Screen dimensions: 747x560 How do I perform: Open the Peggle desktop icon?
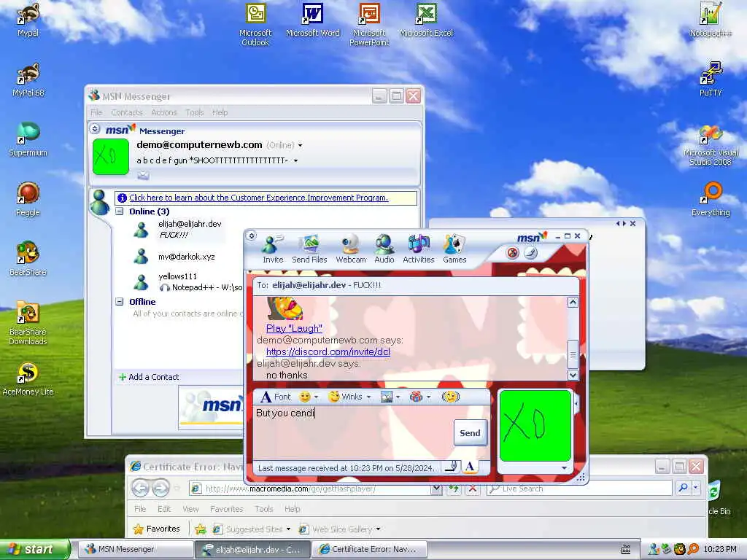(28, 199)
